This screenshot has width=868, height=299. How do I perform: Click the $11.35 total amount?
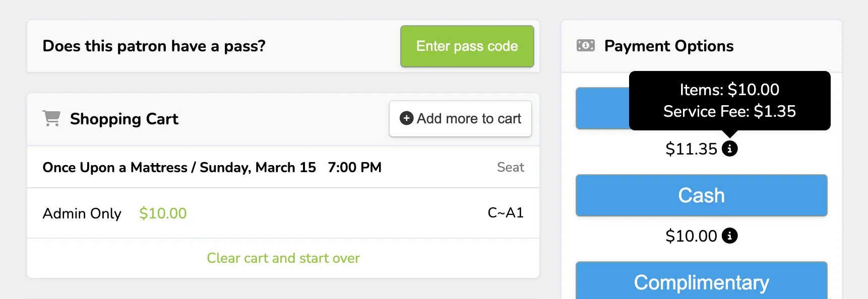[691, 149]
